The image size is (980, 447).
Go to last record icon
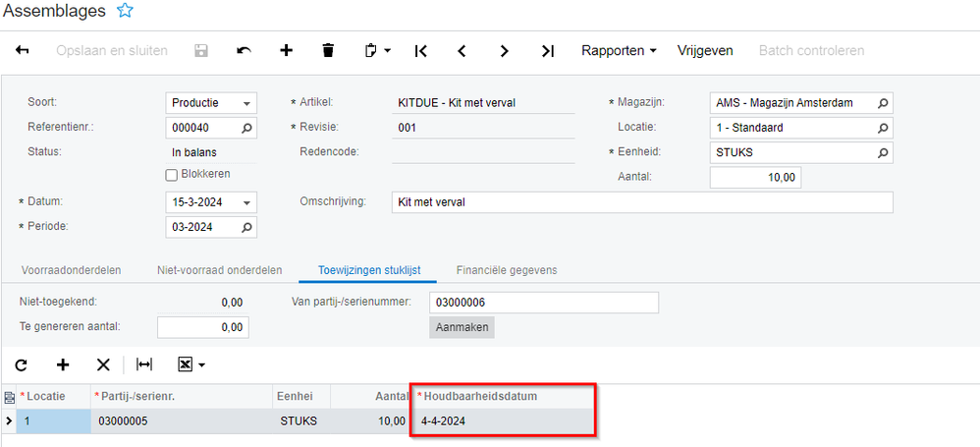pyautogui.click(x=548, y=50)
